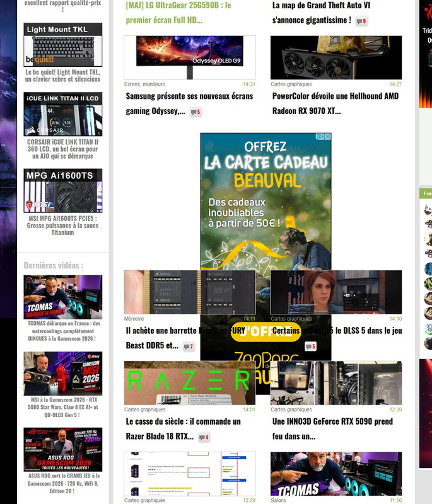Open the be quiet! Light Mount TKL thumbnail
This screenshot has width=432, height=504.
62,44
